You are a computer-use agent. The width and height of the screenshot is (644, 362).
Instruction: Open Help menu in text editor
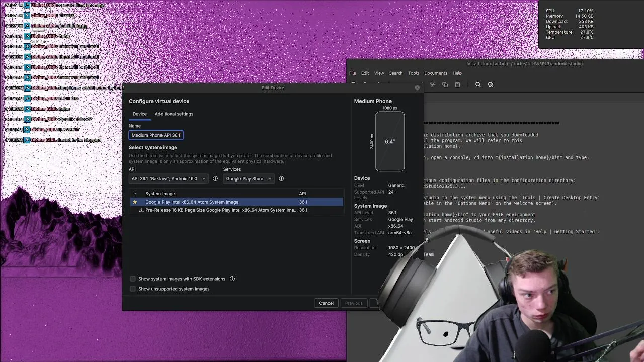457,73
